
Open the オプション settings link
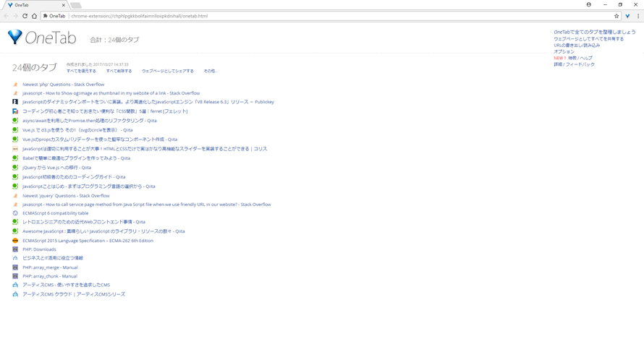pos(564,52)
